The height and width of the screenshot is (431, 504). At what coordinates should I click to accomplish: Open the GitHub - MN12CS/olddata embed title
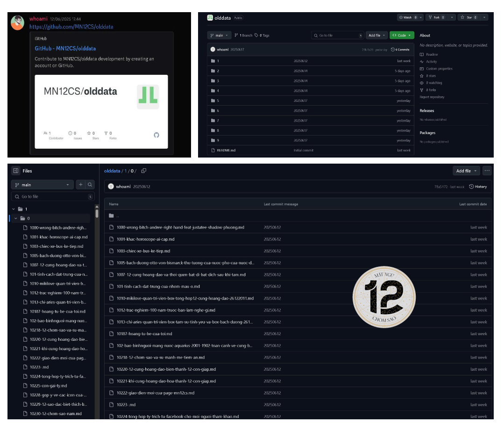coord(65,49)
